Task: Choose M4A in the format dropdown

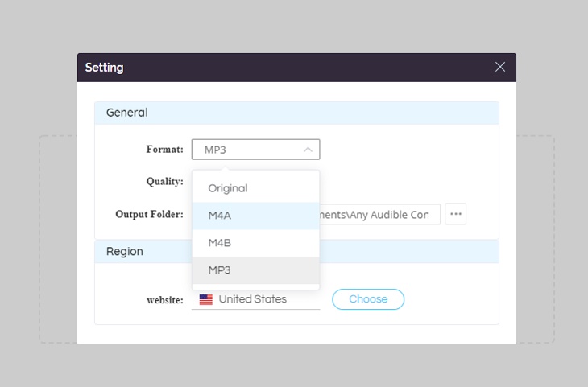Action: click(x=256, y=216)
